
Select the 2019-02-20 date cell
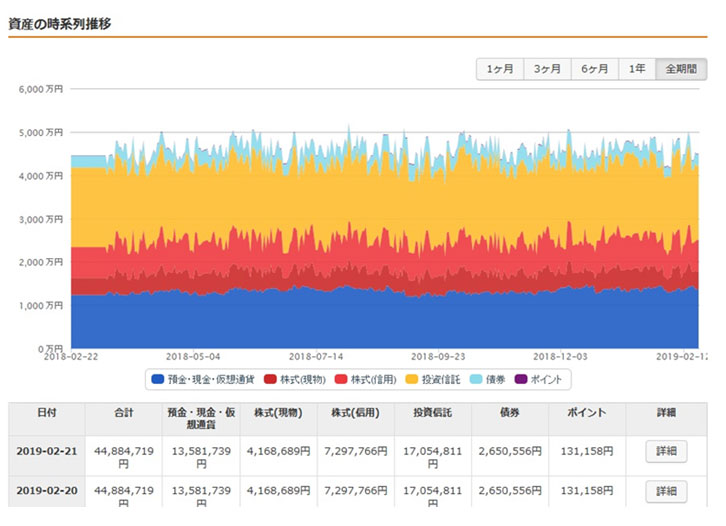coord(47,491)
